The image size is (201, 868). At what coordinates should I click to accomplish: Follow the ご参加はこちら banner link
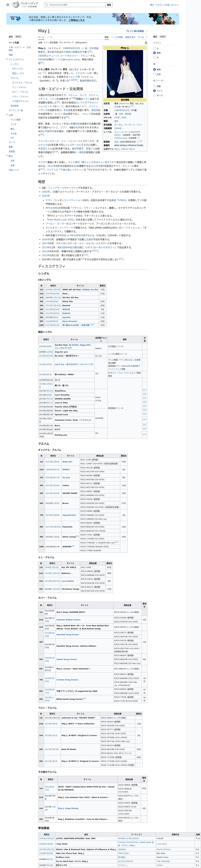pos(77,20)
